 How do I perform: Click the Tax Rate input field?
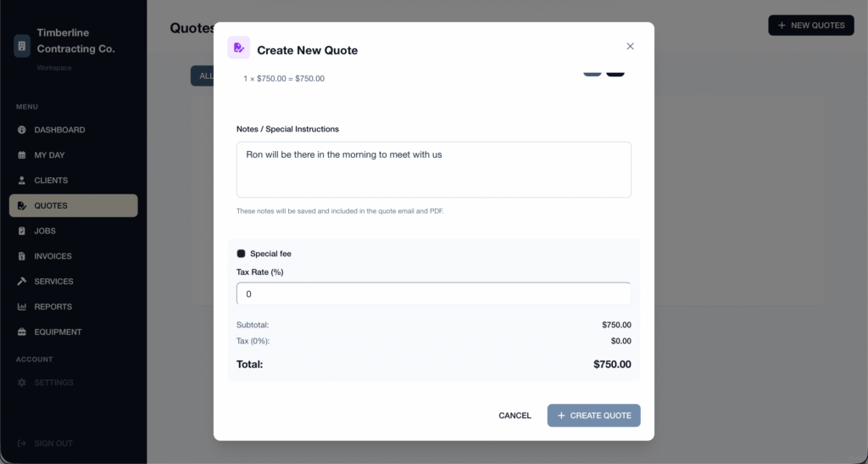coord(433,294)
